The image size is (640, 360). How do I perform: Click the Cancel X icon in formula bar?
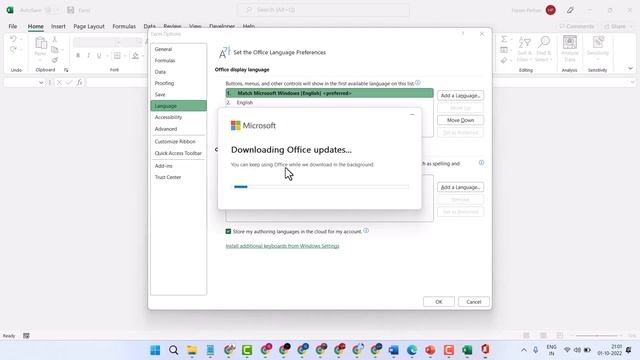pyautogui.click(x=59, y=82)
